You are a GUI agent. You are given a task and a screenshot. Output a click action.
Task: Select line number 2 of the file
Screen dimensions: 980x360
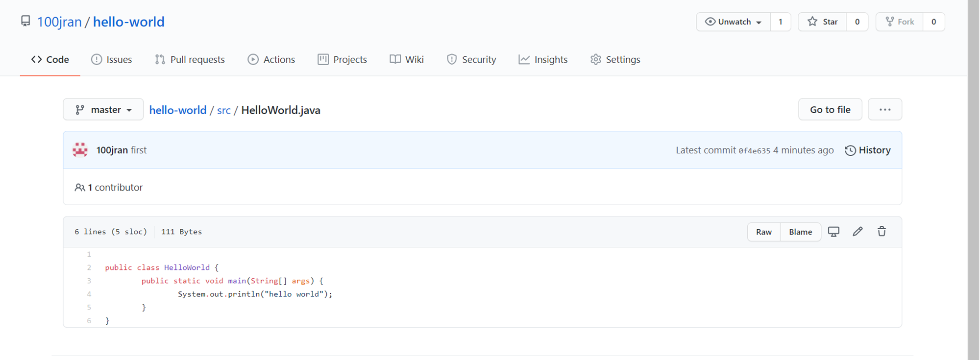point(89,267)
